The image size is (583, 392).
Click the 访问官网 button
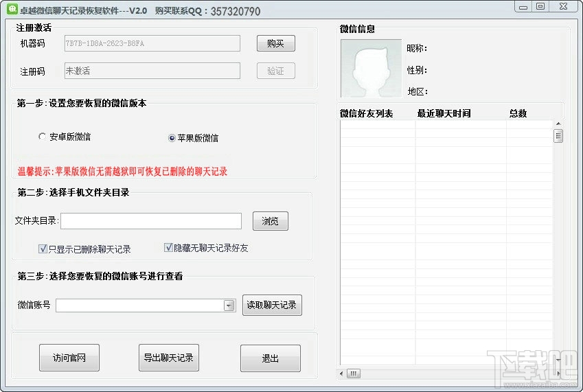[x=69, y=358]
